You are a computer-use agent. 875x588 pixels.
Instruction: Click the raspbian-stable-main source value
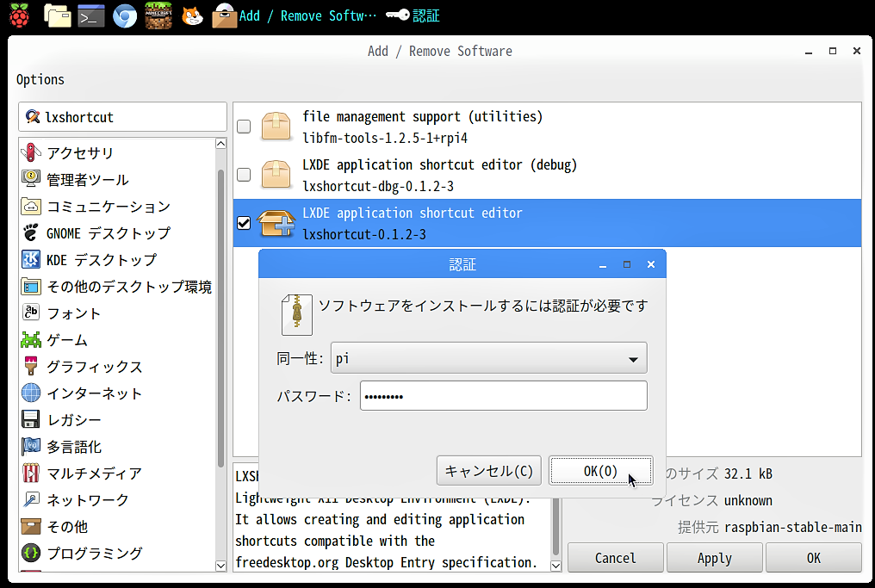pyautogui.click(x=793, y=527)
